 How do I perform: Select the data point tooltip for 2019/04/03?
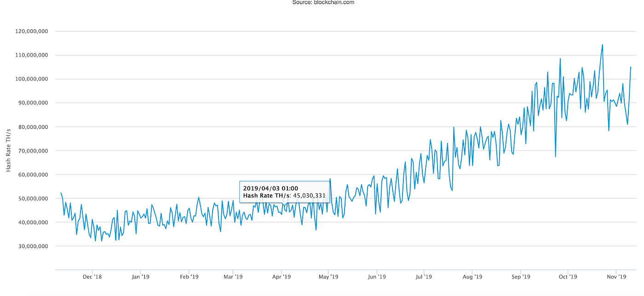(x=284, y=192)
